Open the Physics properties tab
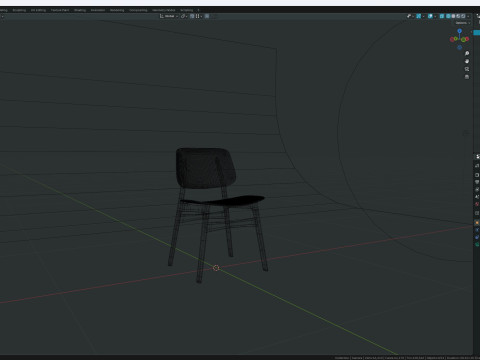The height and width of the screenshot is (360, 480). click(x=477, y=237)
